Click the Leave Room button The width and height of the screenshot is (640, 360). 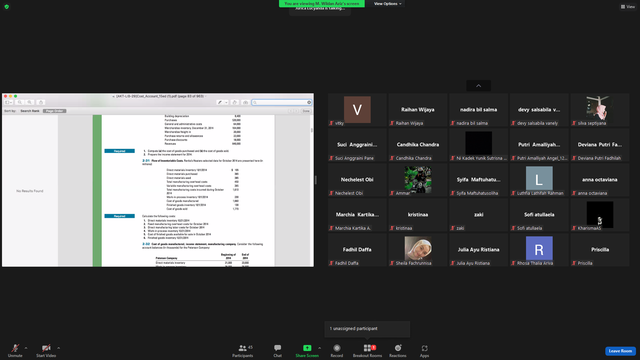coord(620,351)
